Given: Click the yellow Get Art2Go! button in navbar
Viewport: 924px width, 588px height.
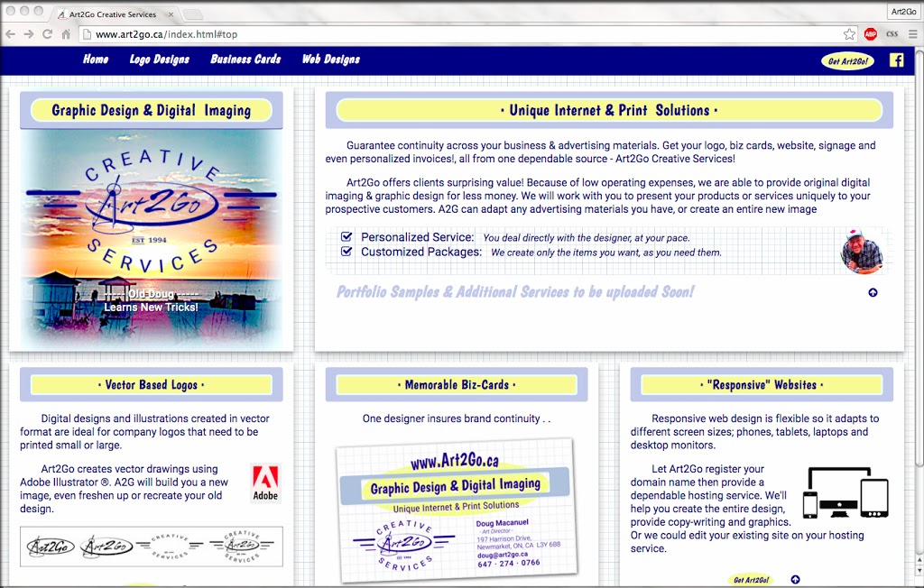Looking at the screenshot, I should [x=848, y=60].
